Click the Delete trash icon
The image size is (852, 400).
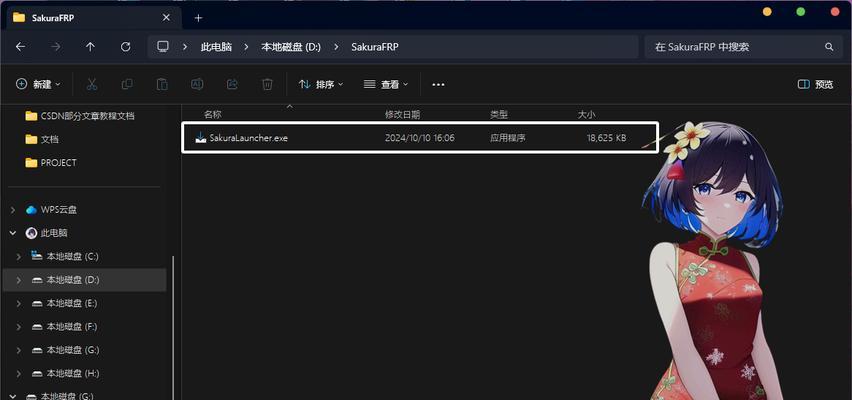[x=267, y=84]
